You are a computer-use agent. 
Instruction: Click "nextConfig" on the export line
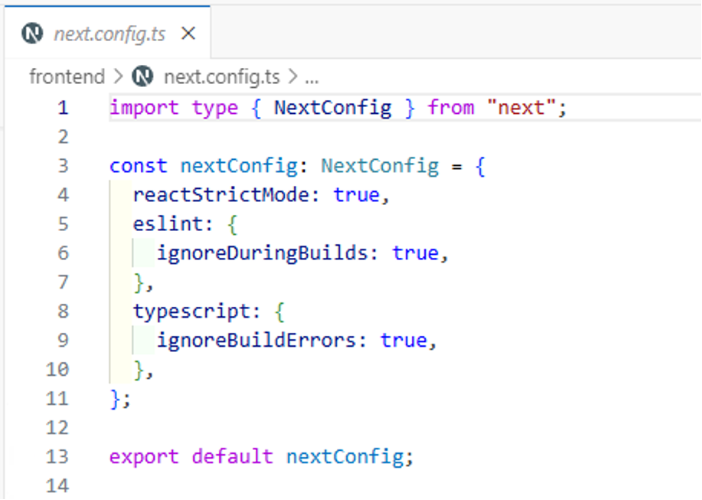click(x=345, y=457)
